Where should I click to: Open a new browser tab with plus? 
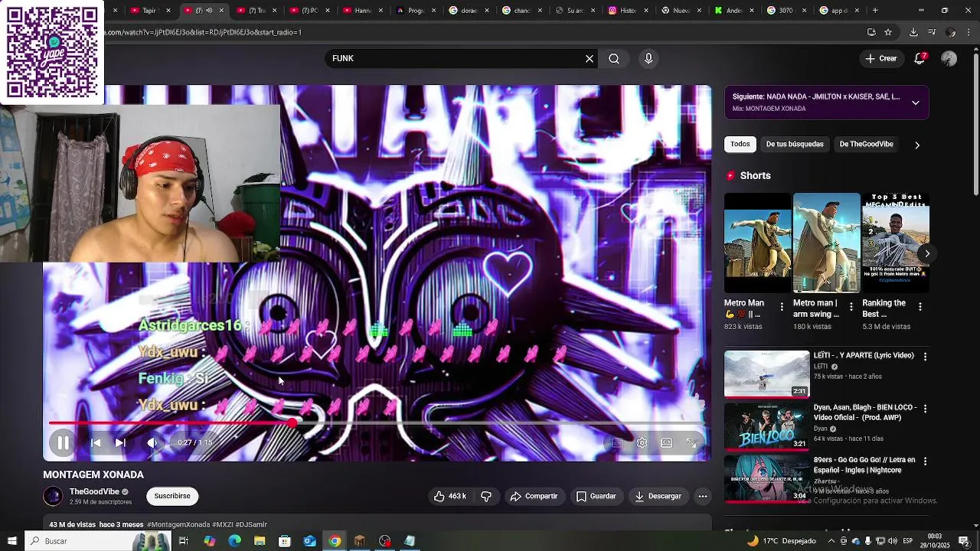[875, 11]
